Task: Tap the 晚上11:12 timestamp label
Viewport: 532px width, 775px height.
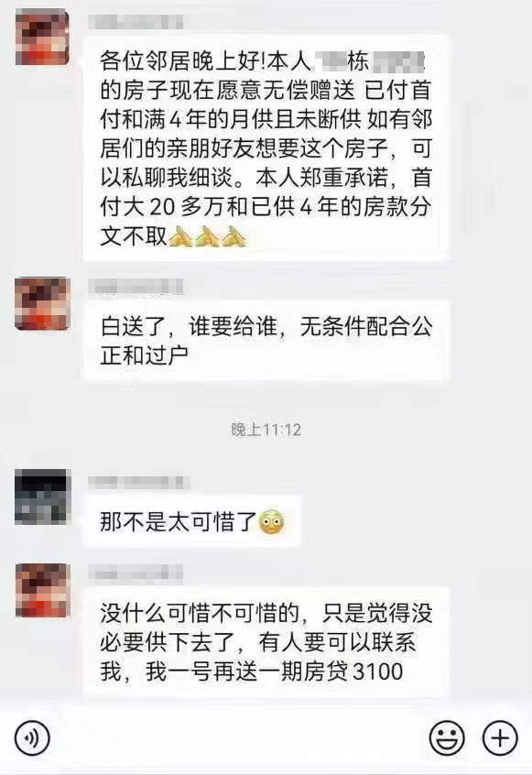Action: 266,430
